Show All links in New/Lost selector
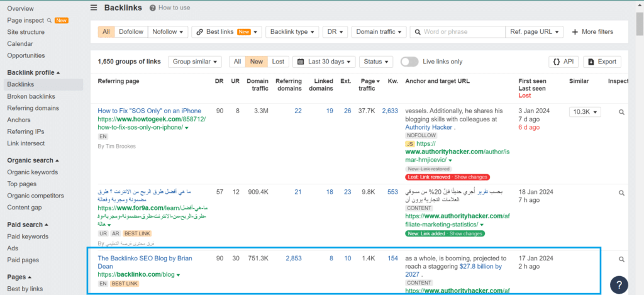The height and width of the screenshot is (295, 644). 237,62
